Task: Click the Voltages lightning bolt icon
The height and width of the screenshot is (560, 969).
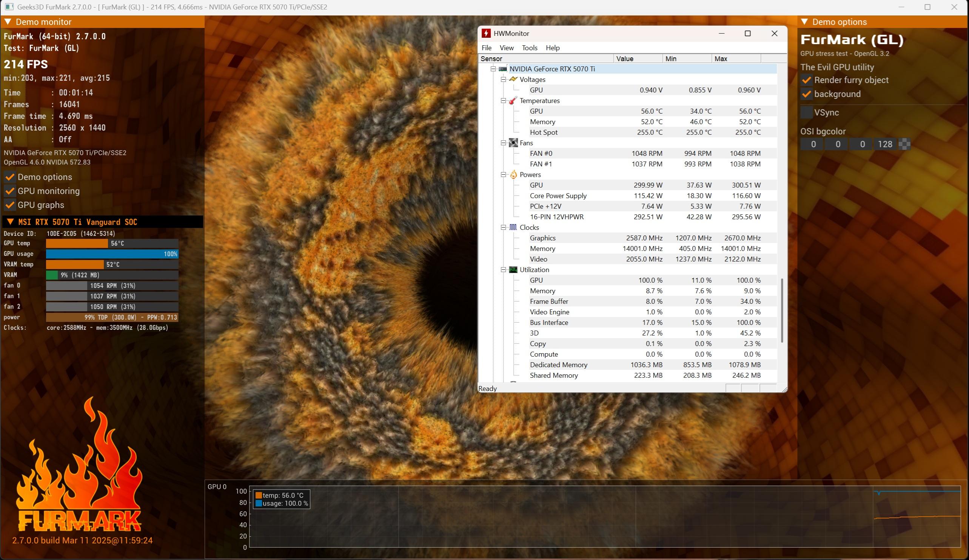Action: (513, 79)
